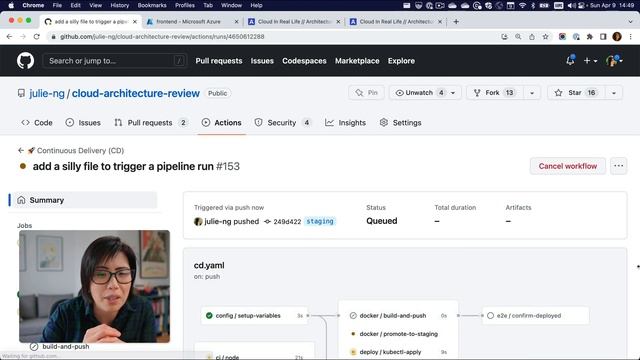Open the Insights tab

point(345,122)
